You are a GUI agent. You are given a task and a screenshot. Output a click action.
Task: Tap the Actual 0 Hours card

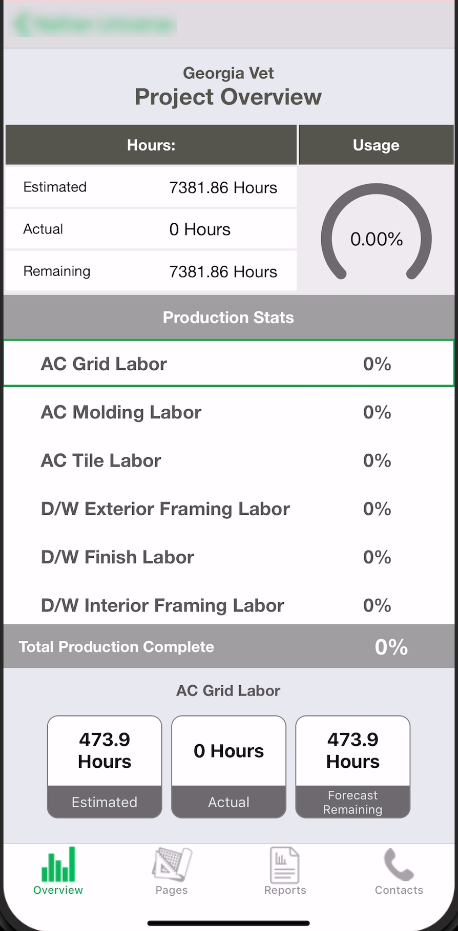click(x=229, y=767)
